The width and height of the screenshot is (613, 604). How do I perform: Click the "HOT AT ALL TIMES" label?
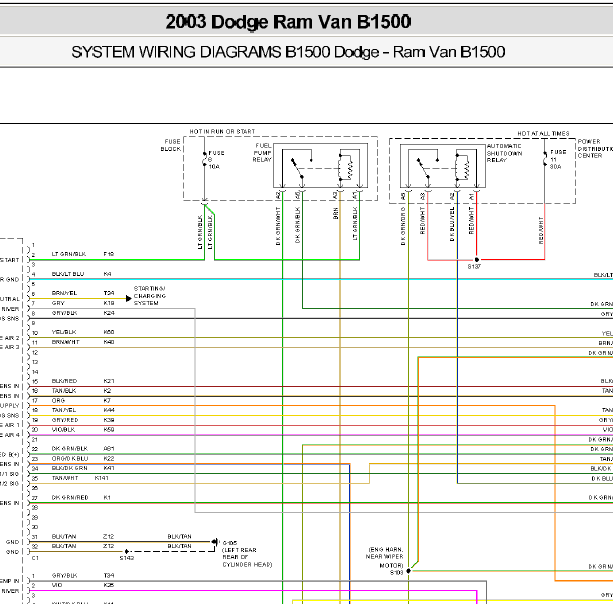point(543,134)
